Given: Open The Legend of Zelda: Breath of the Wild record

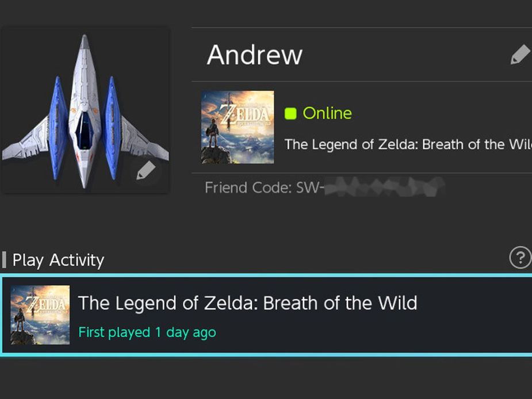Looking at the screenshot, I should (247, 303).
